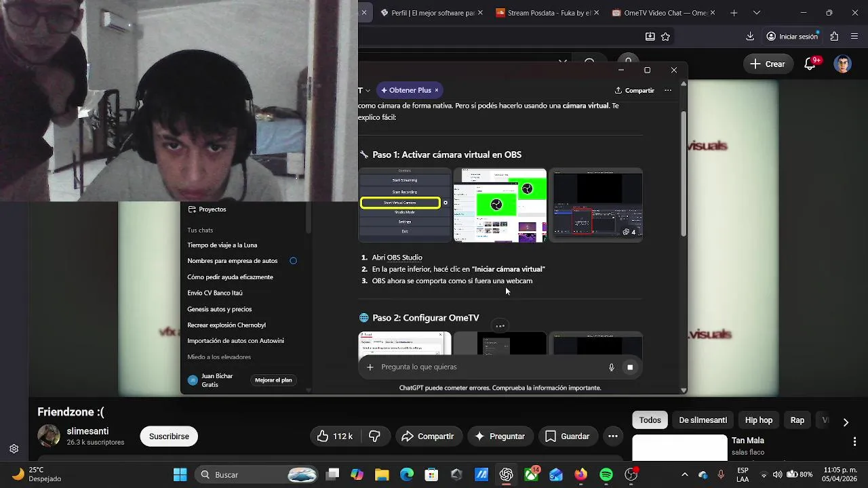Click the plus attach button in ChatGPT
868x488 pixels.
370,367
